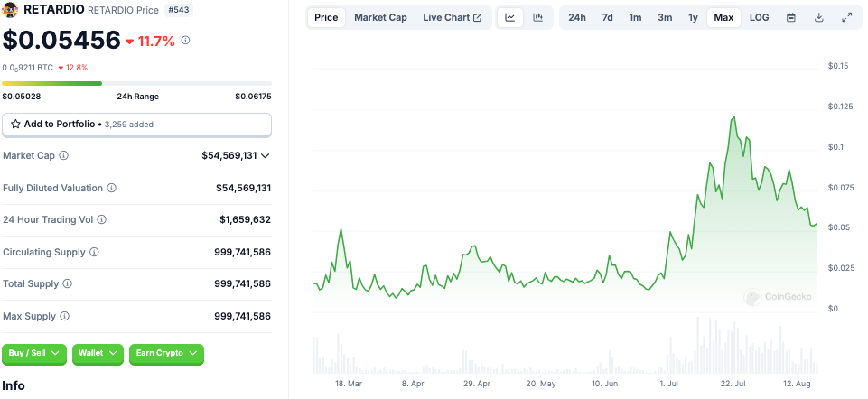Click the 24h low value $0.05028
The image size is (868, 399).
(x=22, y=97)
